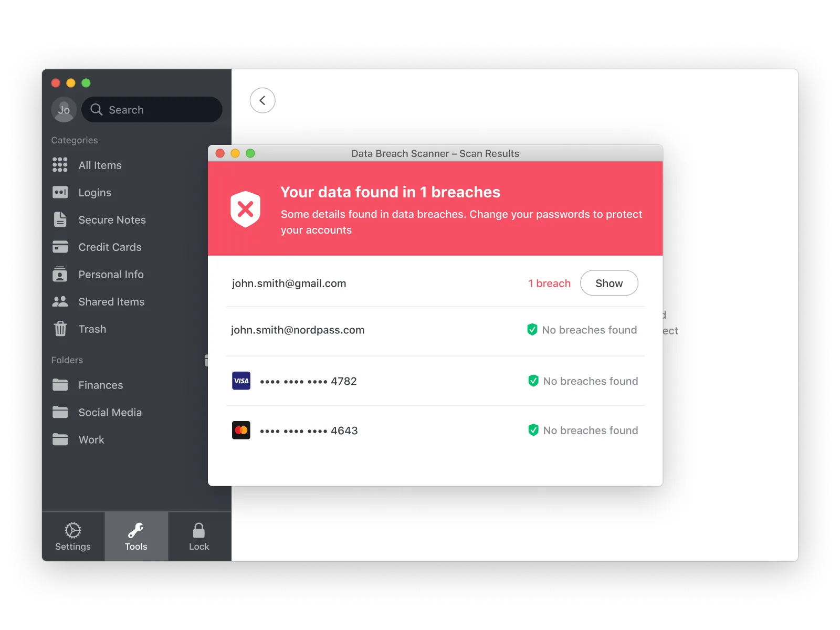Select the Secure Notes document icon
Screen dimensions: 840x630
point(60,219)
